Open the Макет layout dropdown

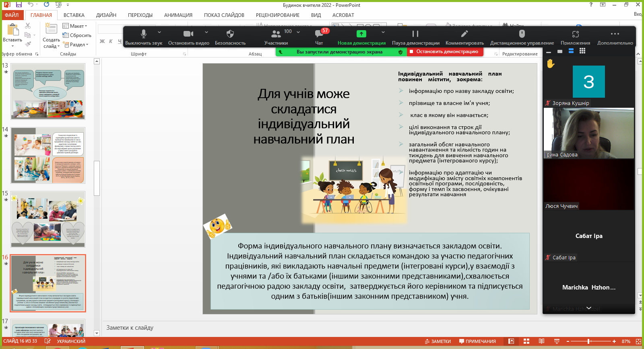[x=75, y=26]
